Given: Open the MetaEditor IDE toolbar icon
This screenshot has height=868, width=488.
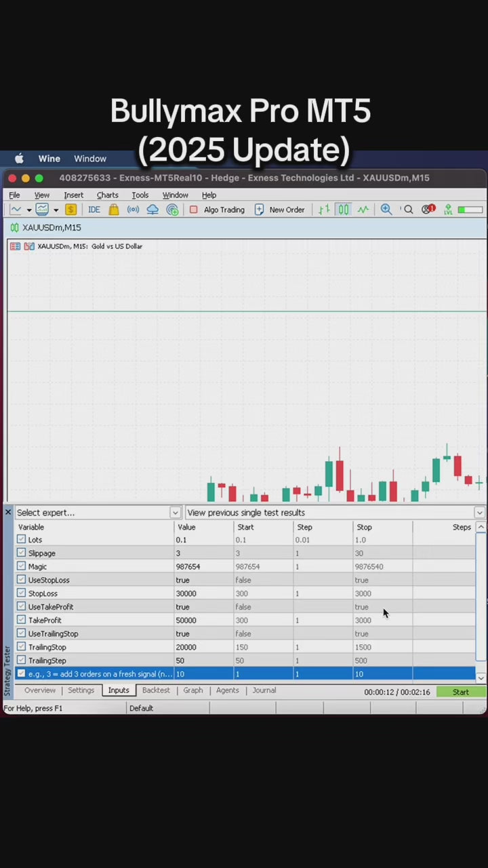Looking at the screenshot, I should (x=94, y=210).
